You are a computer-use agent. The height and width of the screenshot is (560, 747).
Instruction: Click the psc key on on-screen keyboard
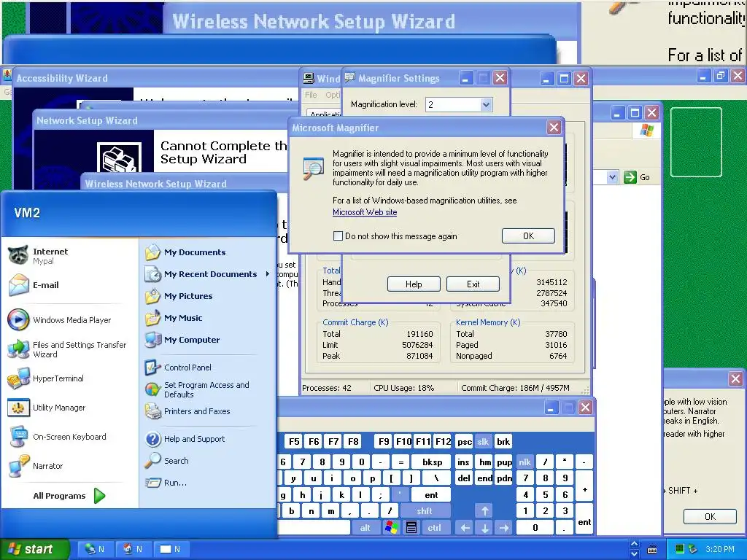(x=464, y=441)
